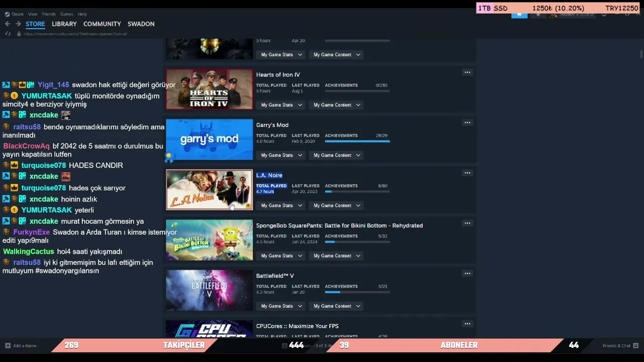Screen dimensions: 644x362
Task: Click chat username Yigit_145
Action: (x=53, y=85)
